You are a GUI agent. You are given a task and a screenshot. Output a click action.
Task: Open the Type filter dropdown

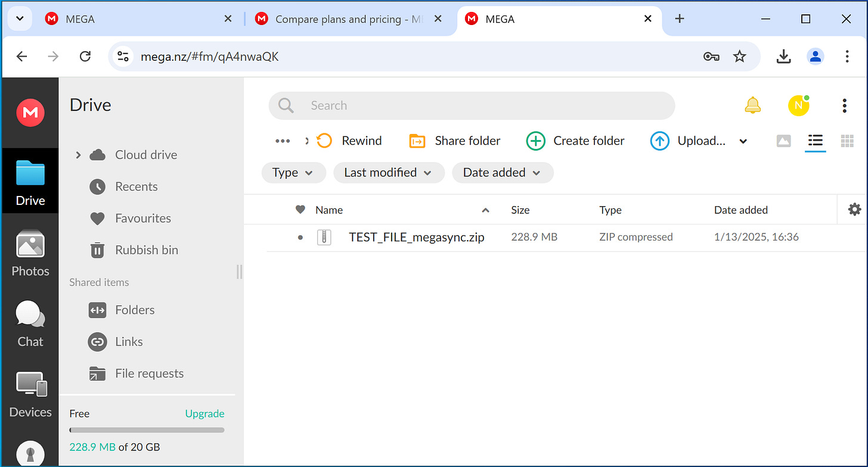pos(293,173)
